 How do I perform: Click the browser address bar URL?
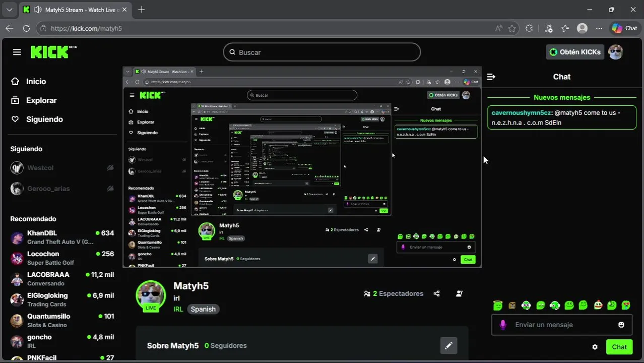tap(87, 28)
